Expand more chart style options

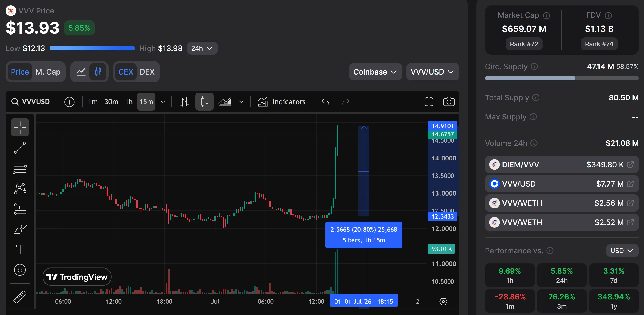click(241, 102)
